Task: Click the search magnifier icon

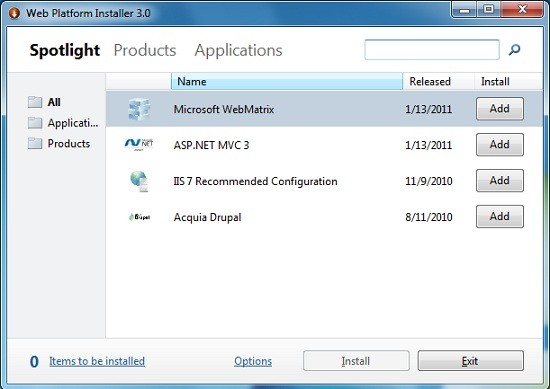Action: point(515,50)
